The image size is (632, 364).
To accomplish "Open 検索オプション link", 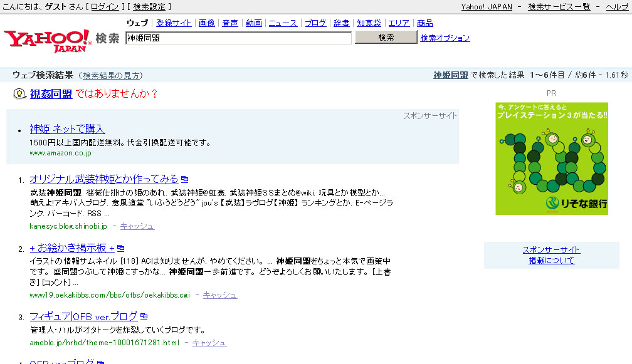I will [445, 38].
